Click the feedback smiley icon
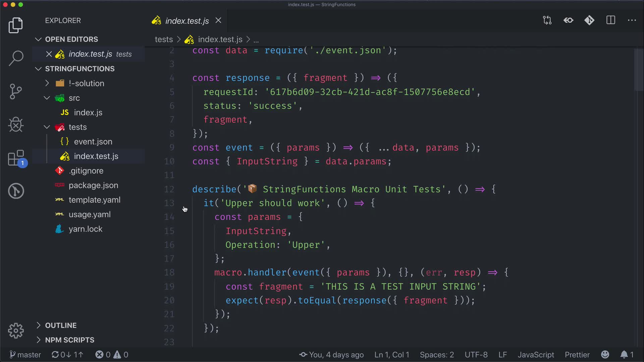644x362 pixels. (x=605, y=355)
